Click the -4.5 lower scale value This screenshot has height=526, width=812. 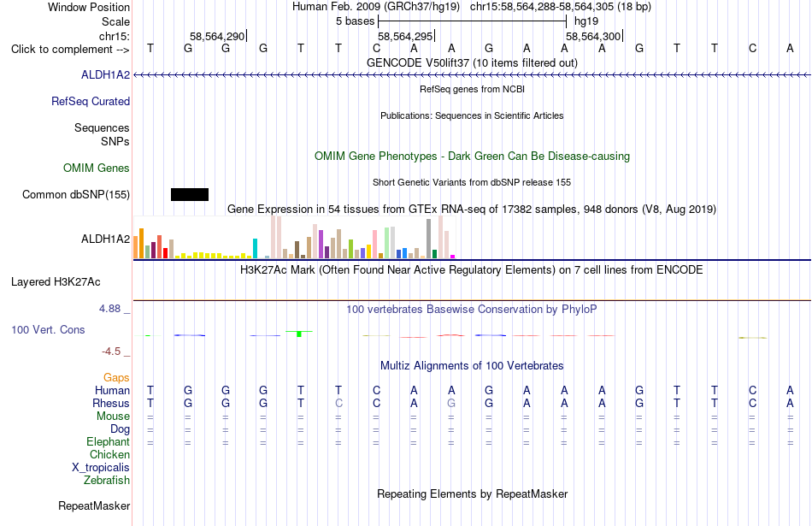(x=111, y=352)
